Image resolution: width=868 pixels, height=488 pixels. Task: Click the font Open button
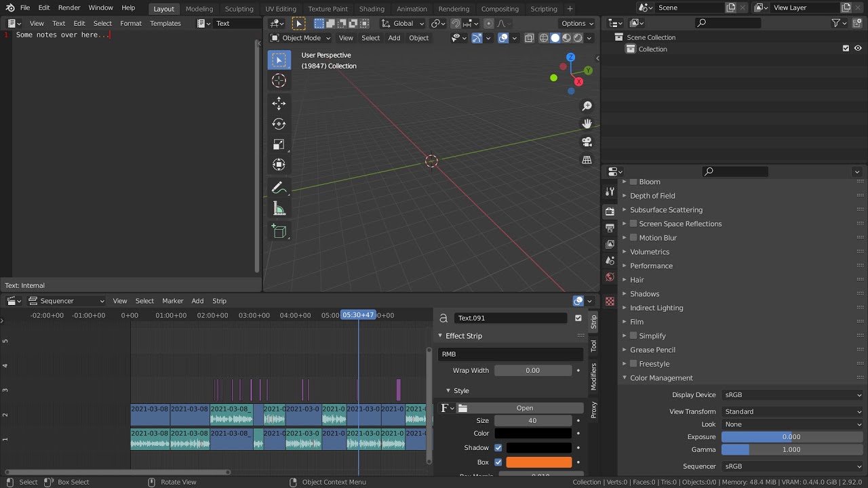coord(525,408)
